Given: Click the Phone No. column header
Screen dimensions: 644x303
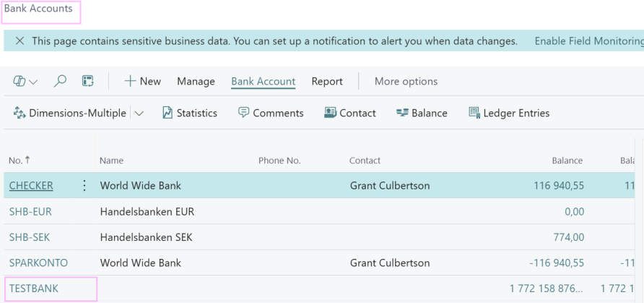Looking at the screenshot, I should click(279, 161).
